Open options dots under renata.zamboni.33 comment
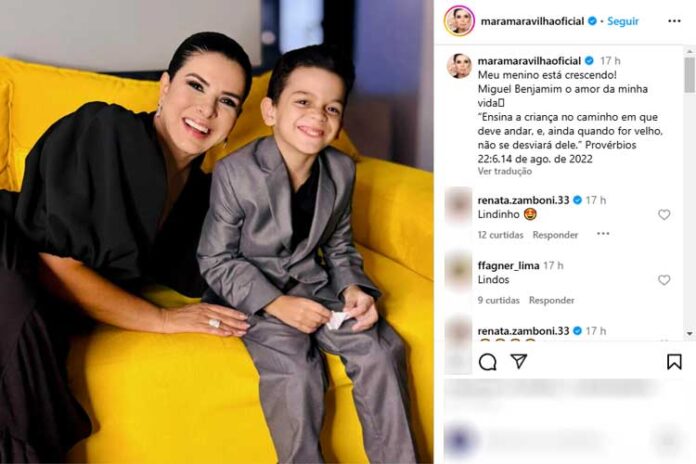The width and height of the screenshot is (696, 464). click(x=603, y=234)
